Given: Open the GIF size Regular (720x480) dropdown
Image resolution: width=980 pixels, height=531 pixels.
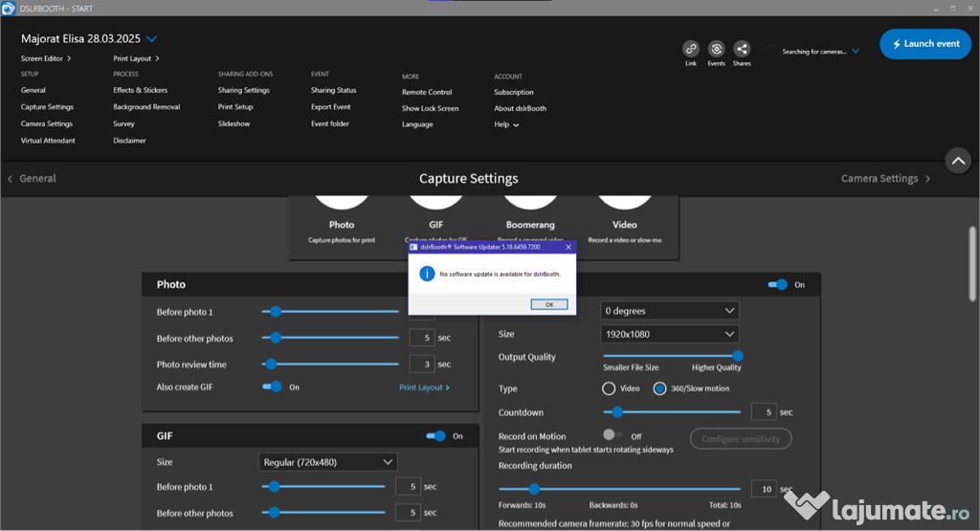Looking at the screenshot, I should tap(327, 462).
